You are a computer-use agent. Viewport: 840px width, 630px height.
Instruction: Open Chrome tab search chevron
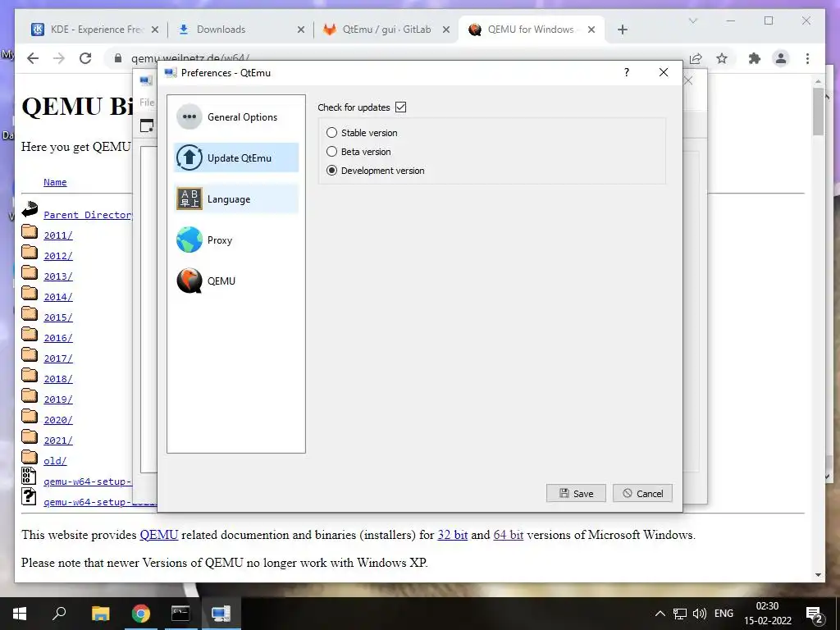(x=692, y=21)
